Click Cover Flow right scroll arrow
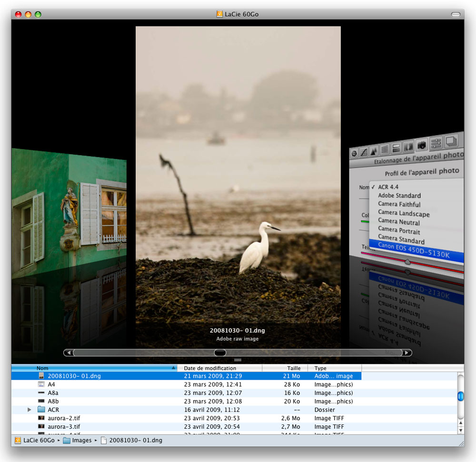Viewport: 476px width, 462px height. (407, 353)
